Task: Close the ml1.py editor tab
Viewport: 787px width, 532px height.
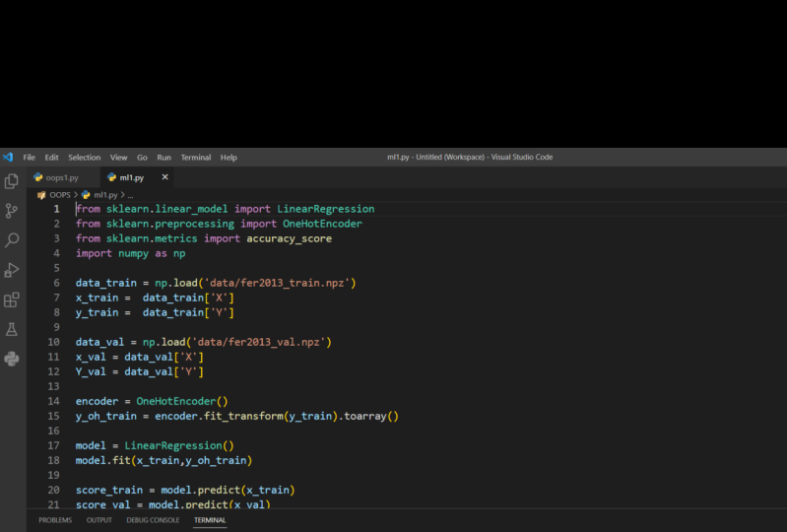Action: (x=164, y=177)
